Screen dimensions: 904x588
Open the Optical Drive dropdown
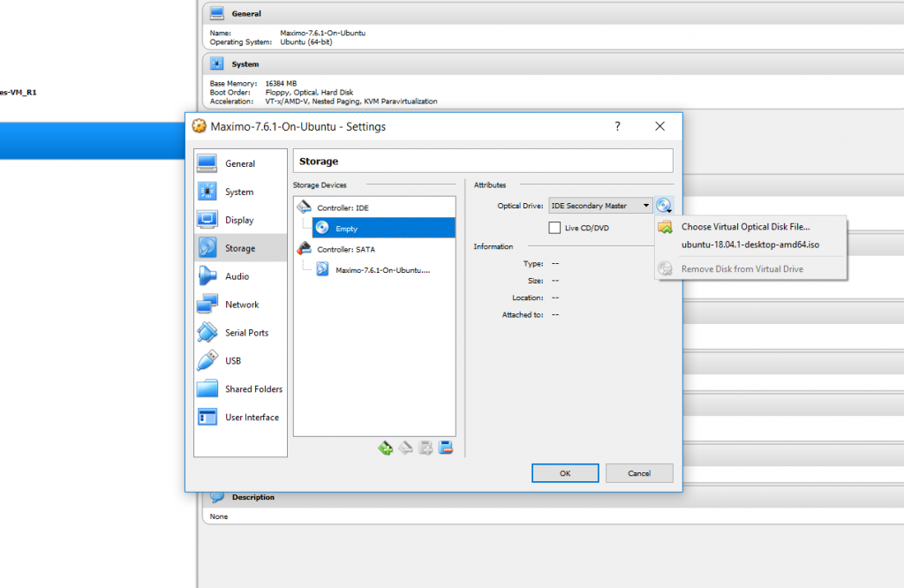point(600,206)
